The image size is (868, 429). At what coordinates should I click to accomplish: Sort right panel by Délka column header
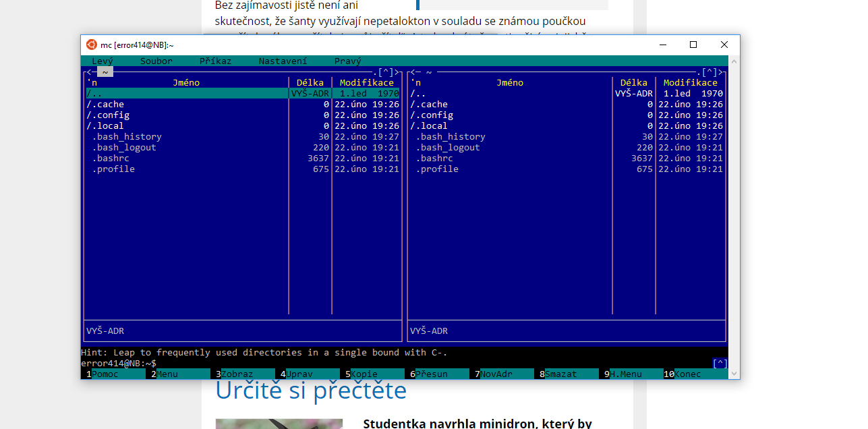click(x=634, y=82)
